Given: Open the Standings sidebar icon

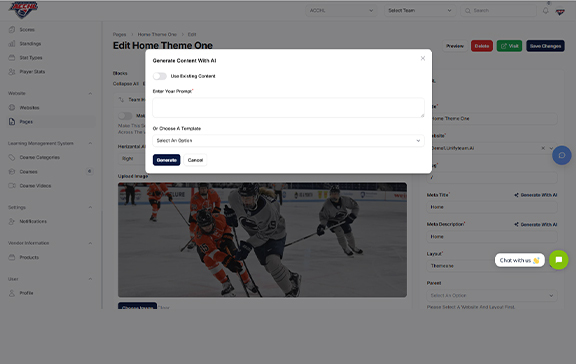Looking at the screenshot, I should click(12, 44).
